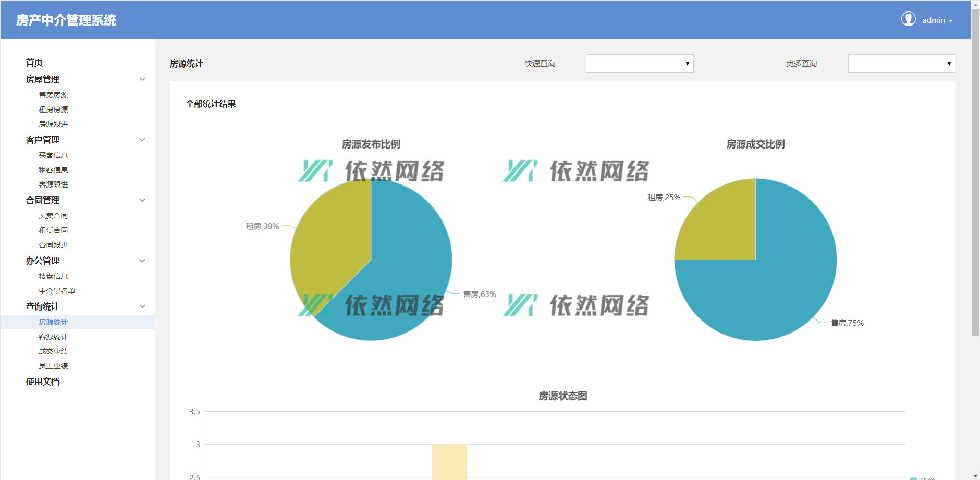The image size is (980, 480).
Task: Open the 快速查询 dropdown
Action: 639,64
